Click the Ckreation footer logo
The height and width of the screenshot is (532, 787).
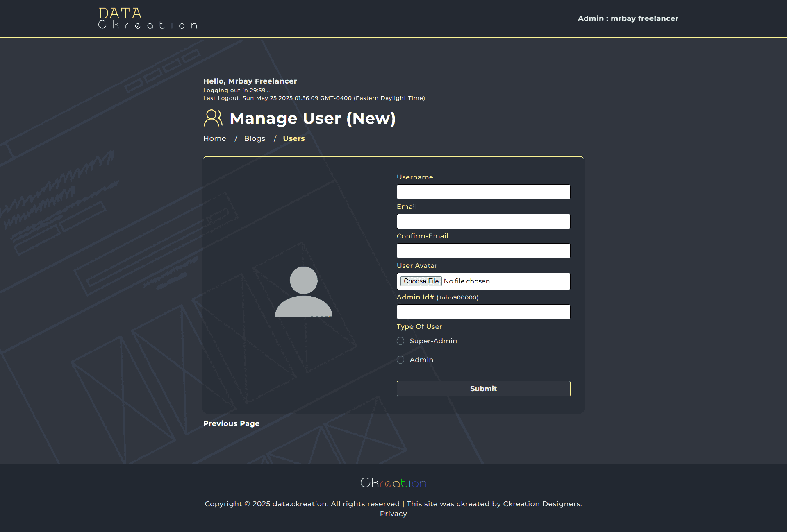tap(393, 483)
